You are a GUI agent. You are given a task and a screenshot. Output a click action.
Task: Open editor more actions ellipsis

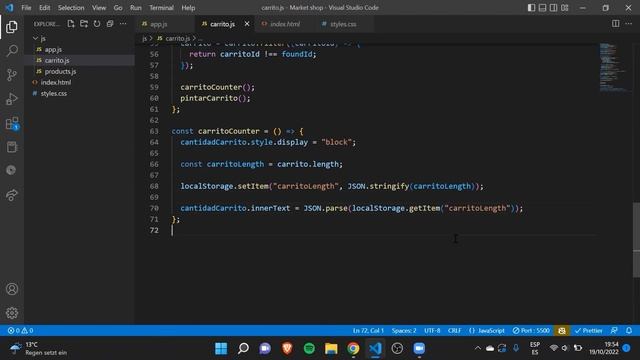click(629, 24)
